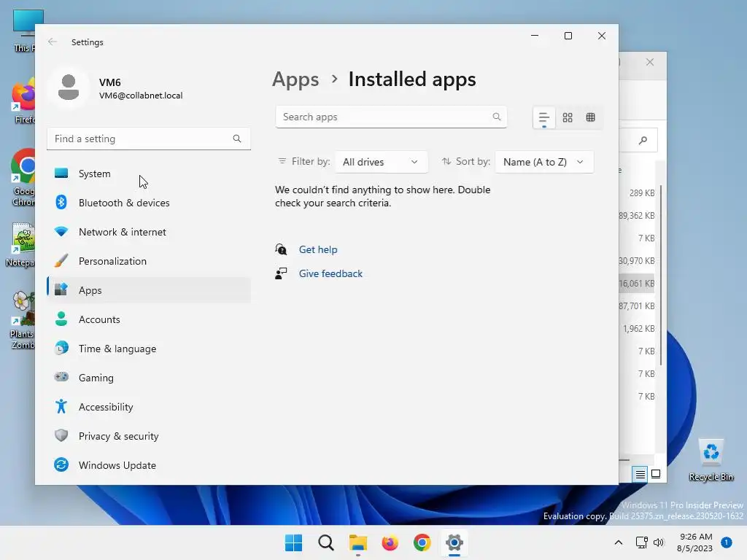Image resolution: width=747 pixels, height=560 pixels.
Task: Click the Give feedback link
Action: [330, 273]
